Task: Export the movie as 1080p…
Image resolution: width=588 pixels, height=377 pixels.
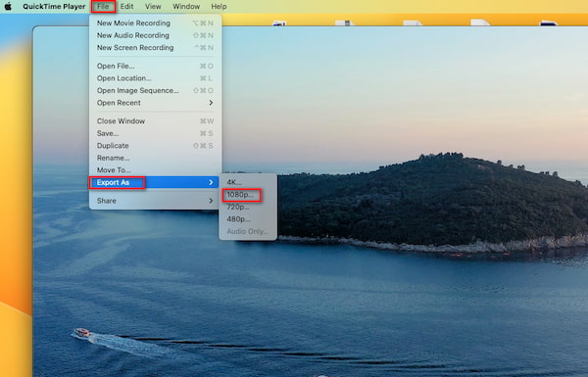Action: [x=248, y=195]
